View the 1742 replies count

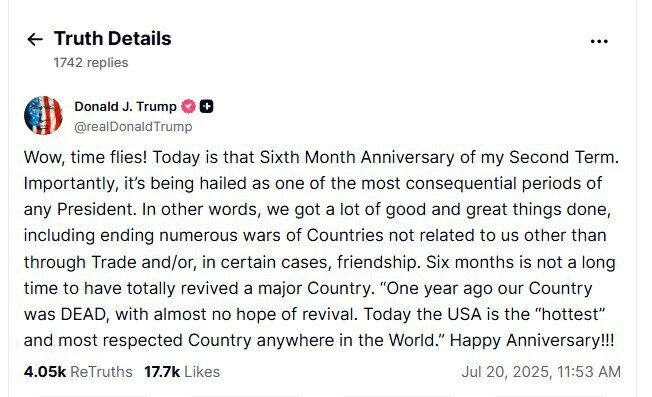pos(91,62)
